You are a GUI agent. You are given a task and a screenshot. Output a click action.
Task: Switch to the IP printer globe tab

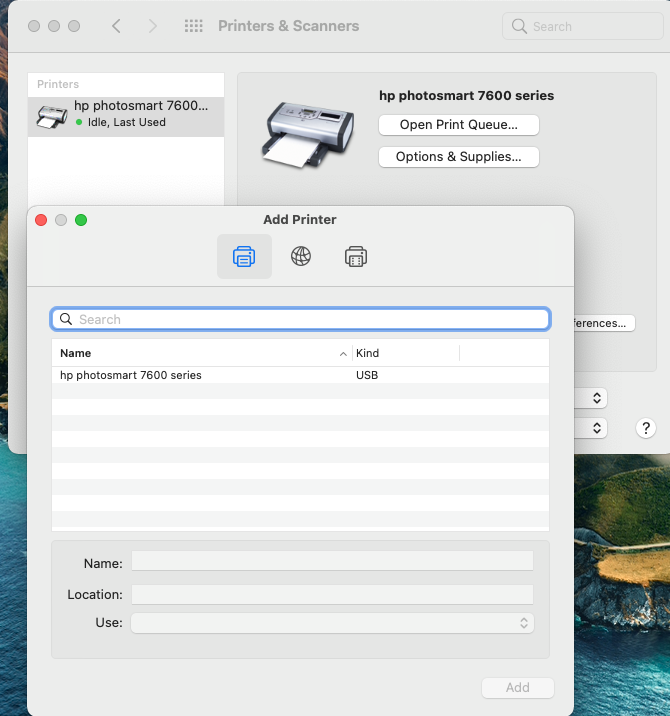point(301,256)
